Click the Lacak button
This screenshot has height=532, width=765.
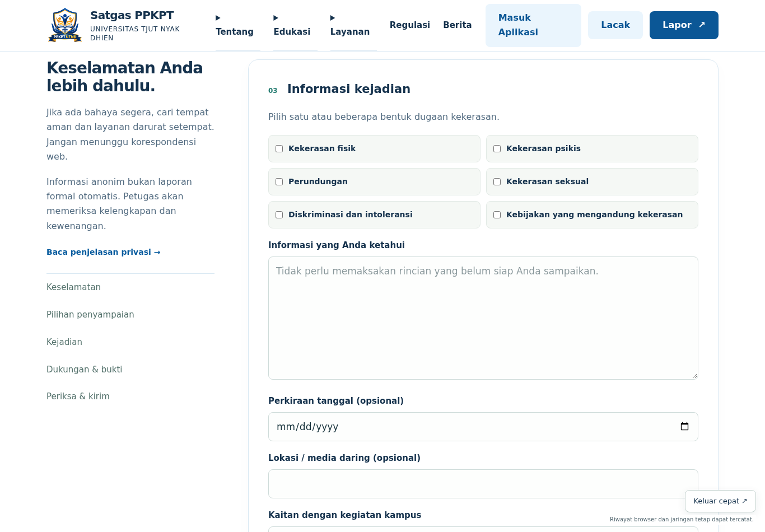615,25
